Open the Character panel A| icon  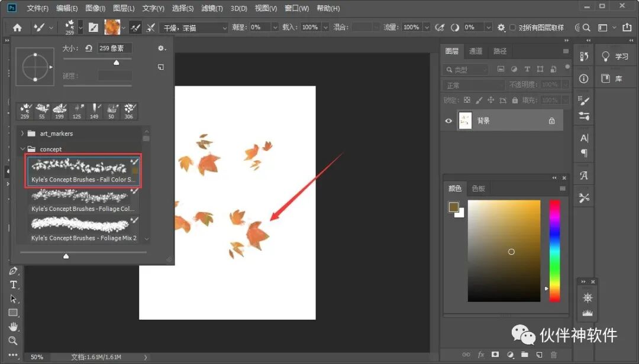pos(583,138)
